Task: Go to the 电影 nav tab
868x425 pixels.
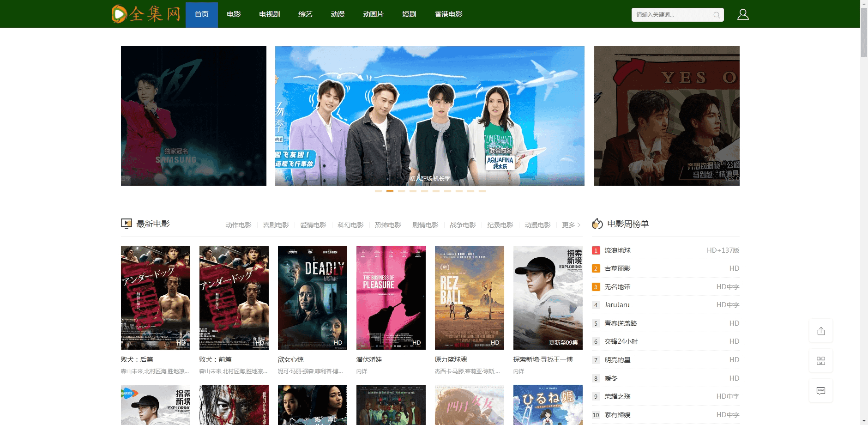Action: click(234, 15)
